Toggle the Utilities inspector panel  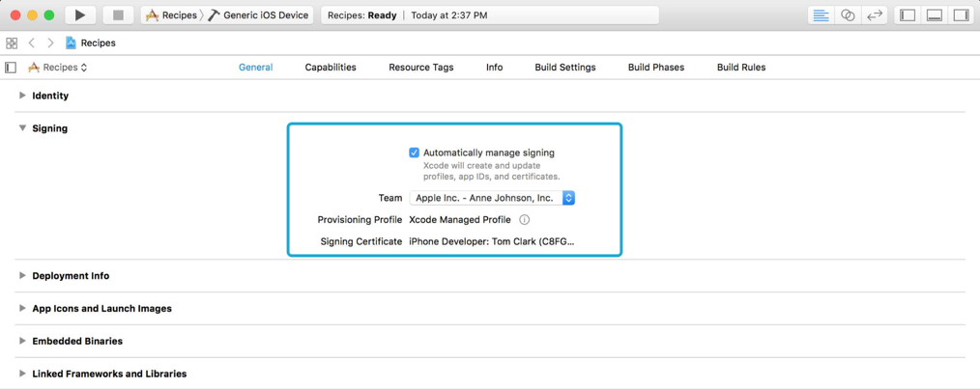click(961, 15)
